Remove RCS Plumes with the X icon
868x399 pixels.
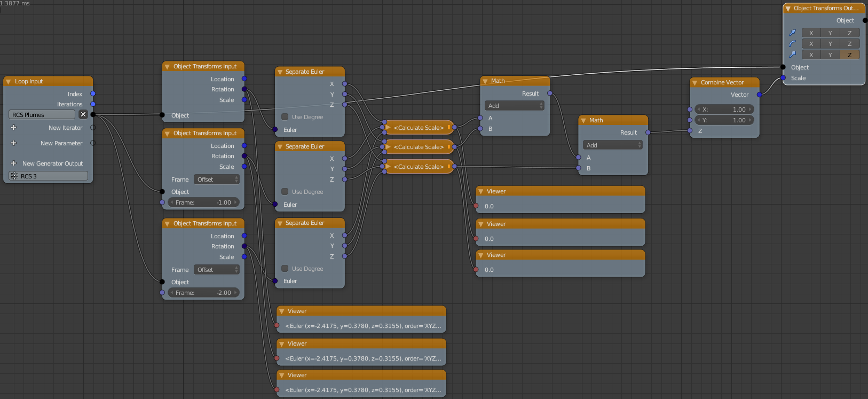(x=83, y=114)
